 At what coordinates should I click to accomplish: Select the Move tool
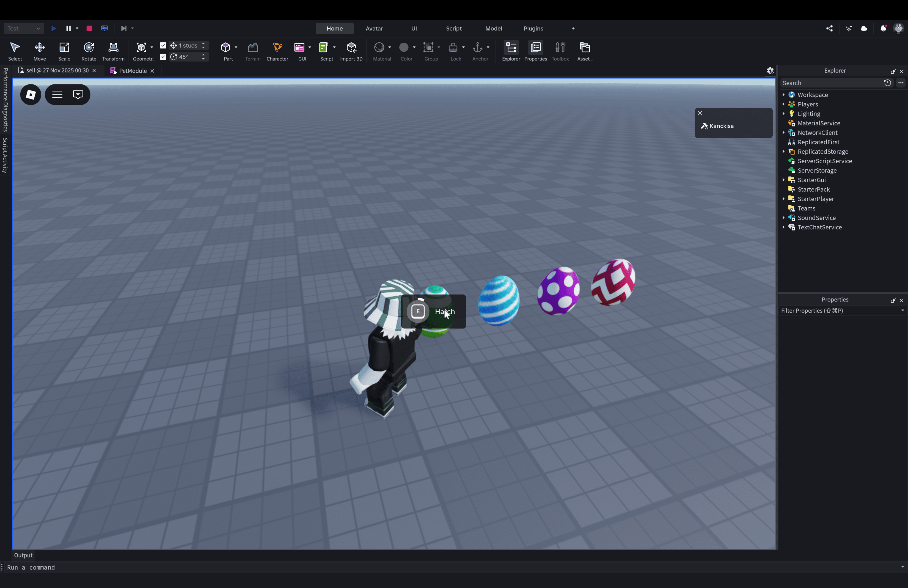39,51
